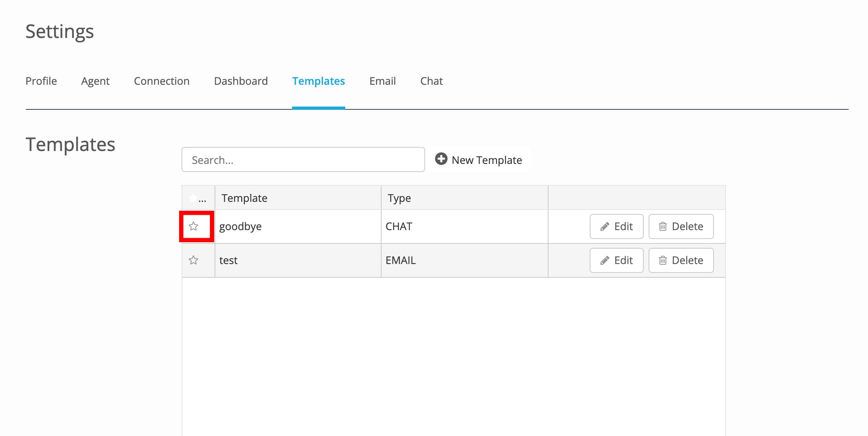Viewport: 868px width, 436px height.
Task: Select the goodbye template name cell
Action: tap(298, 226)
